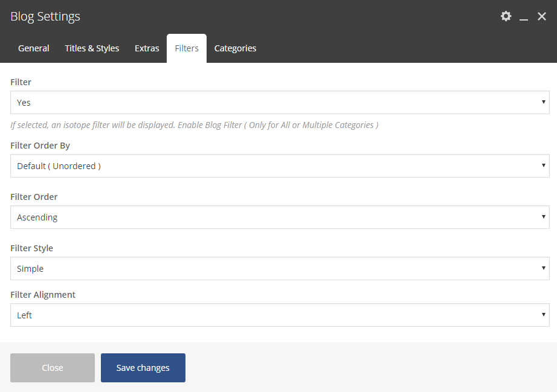Open the Filter dropdown showing Yes
The image size is (557, 392).
[x=280, y=103]
